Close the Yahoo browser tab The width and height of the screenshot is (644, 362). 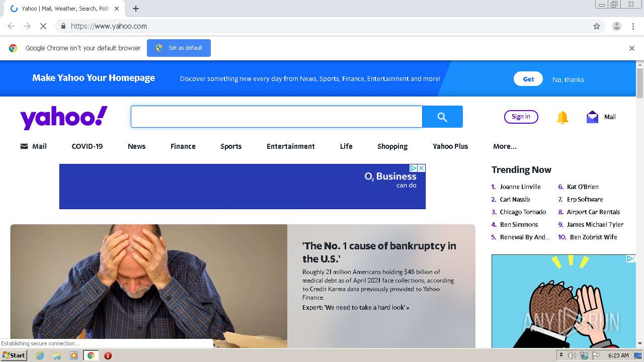click(117, 9)
